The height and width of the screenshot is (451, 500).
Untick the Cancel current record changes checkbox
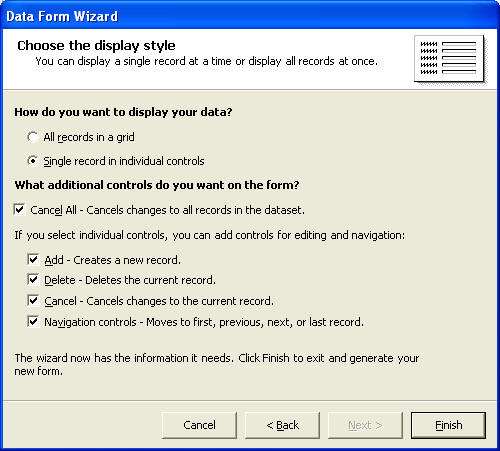pos(33,300)
